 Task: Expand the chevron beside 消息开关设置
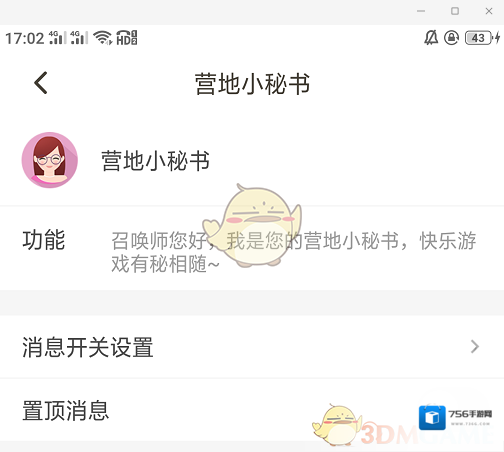point(475,347)
